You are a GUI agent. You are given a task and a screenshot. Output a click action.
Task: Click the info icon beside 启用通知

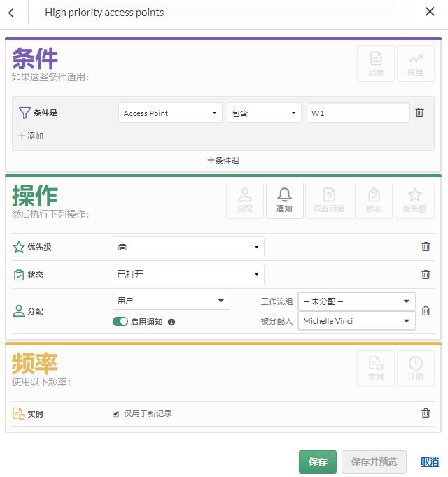pyautogui.click(x=171, y=322)
